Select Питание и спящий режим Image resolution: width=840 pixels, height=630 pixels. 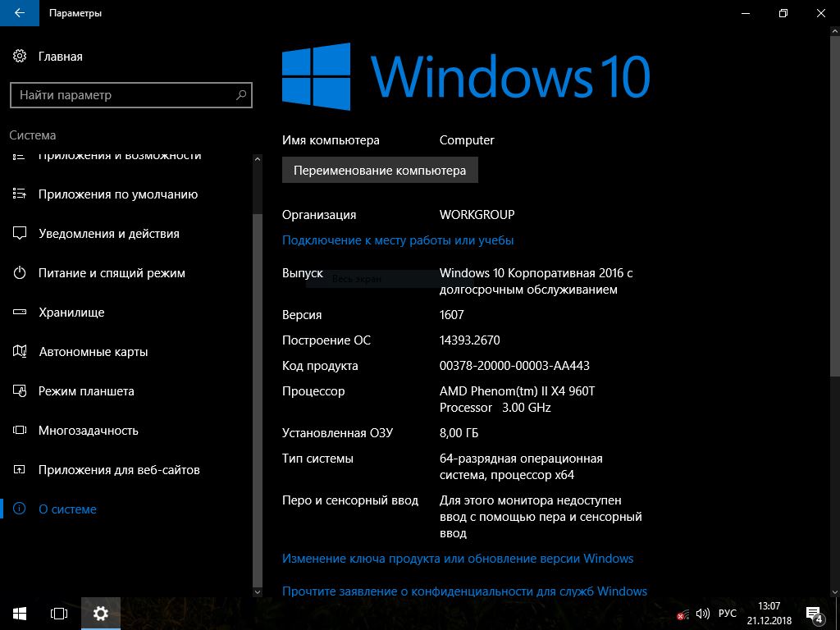112,272
